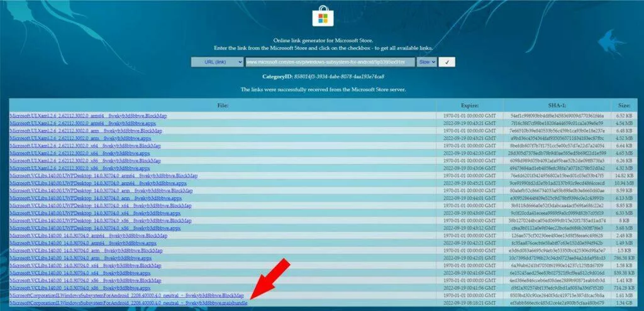Viewport: 644px width, 311px height.
Task: Download the VCLibs UWPDesktop x64 appx file
Action: point(95,213)
